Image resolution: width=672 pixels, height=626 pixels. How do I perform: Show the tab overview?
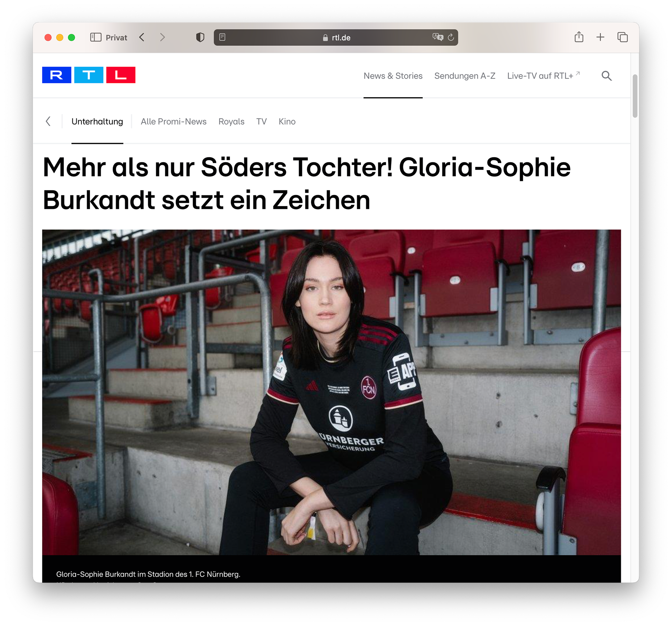[622, 37]
